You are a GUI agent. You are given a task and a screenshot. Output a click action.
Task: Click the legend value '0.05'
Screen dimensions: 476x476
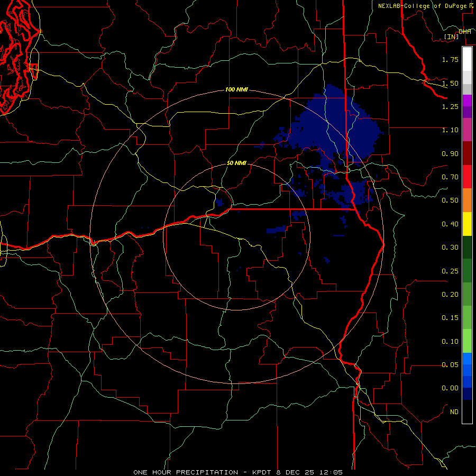450,365
